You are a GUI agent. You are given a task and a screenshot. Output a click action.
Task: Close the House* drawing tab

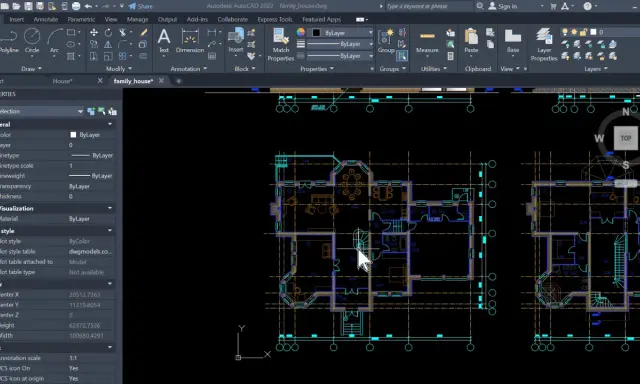pyautogui.click(x=100, y=81)
